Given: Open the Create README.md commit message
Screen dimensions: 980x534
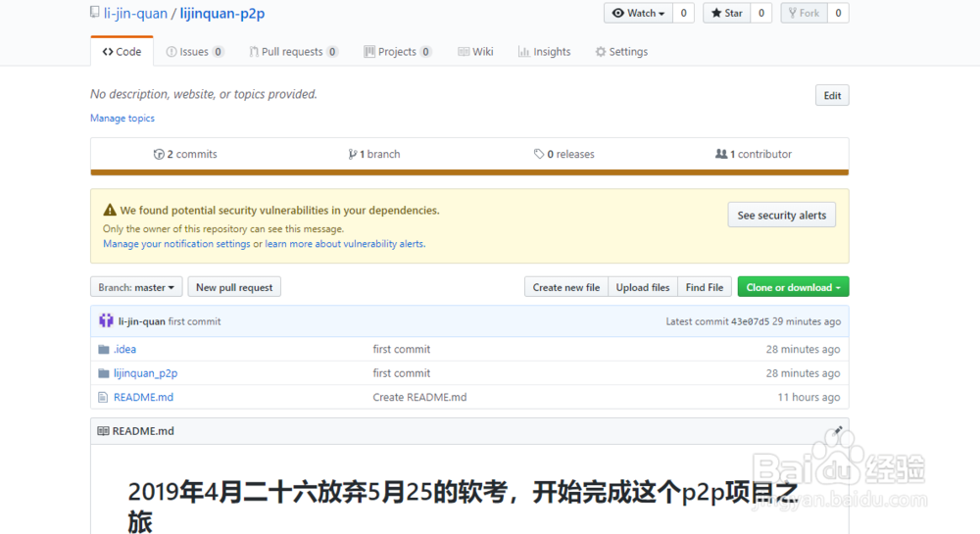Looking at the screenshot, I should pyautogui.click(x=419, y=397).
